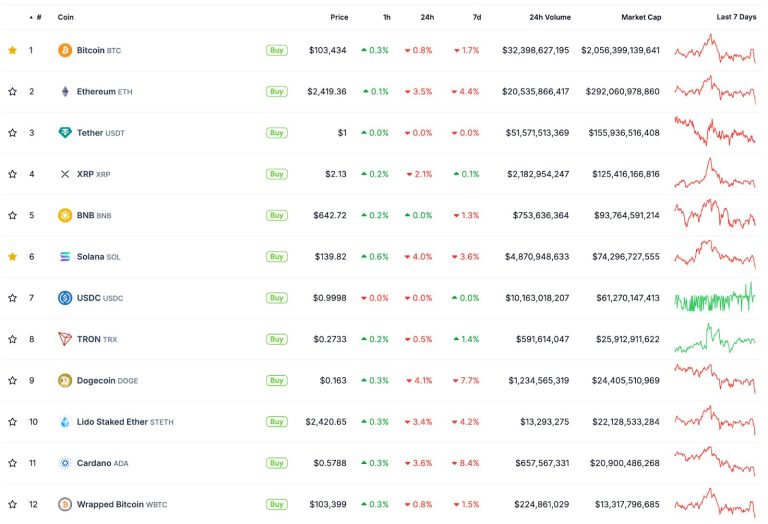Click Buy button for Lido Staked Ether
The image size is (768, 524).
click(277, 422)
